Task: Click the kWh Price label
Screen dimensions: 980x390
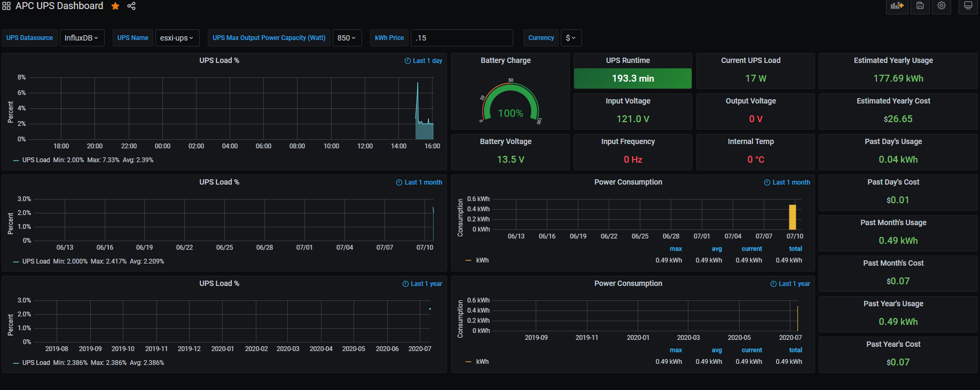Action: point(389,38)
